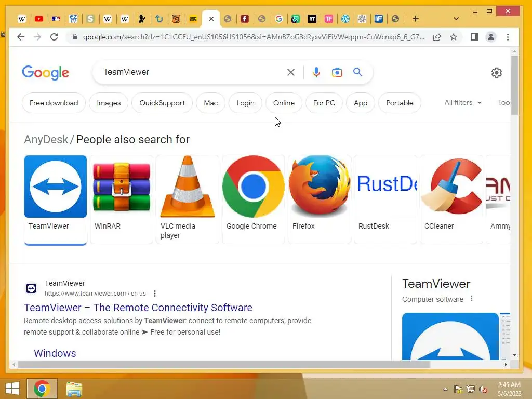This screenshot has height=399, width=532.
Task: Apply the For PC filter chip
Action: point(324,103)
